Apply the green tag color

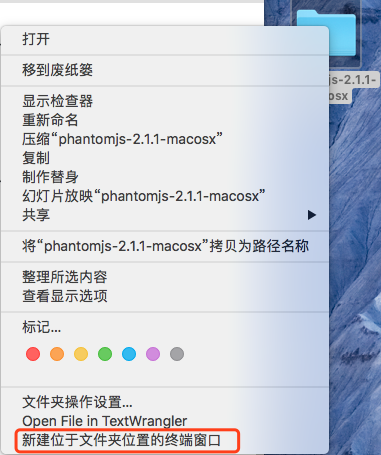[105, 354]
